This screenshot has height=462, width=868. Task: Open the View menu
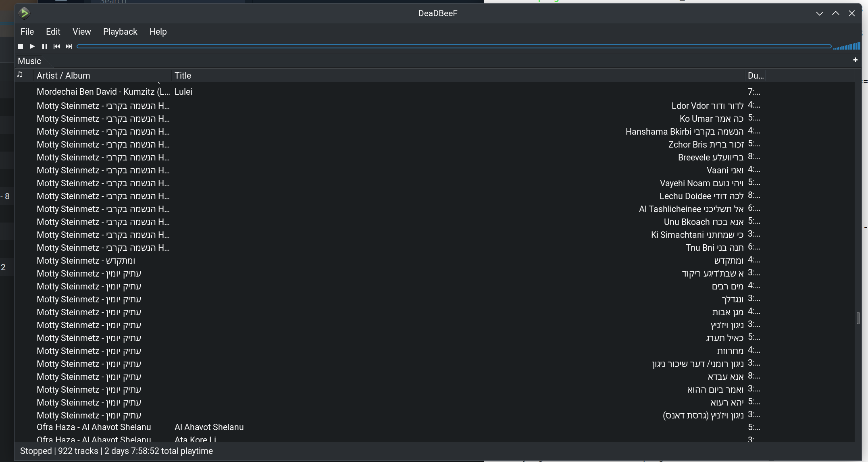click(x=81, y=32)
